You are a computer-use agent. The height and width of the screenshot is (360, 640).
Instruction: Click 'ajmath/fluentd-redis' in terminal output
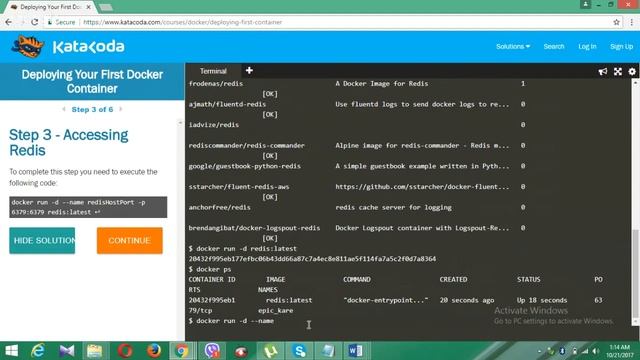coord(227,104)
